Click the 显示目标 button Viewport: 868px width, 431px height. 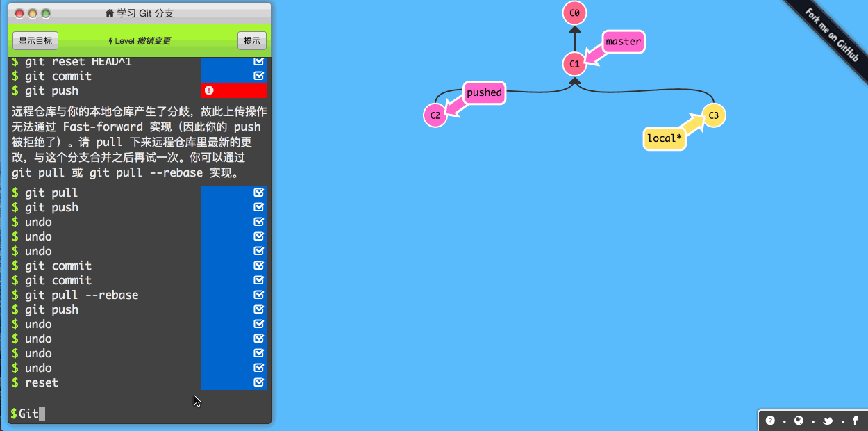[36, 40]
